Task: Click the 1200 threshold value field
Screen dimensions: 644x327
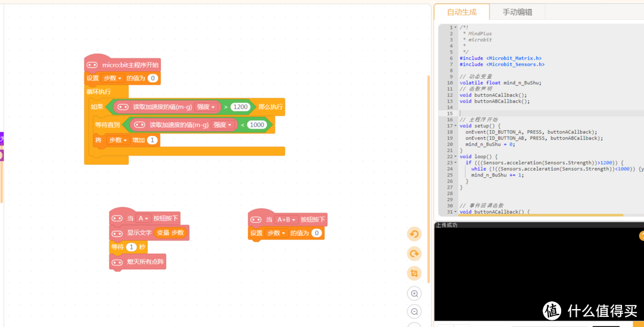Action: 240,107
